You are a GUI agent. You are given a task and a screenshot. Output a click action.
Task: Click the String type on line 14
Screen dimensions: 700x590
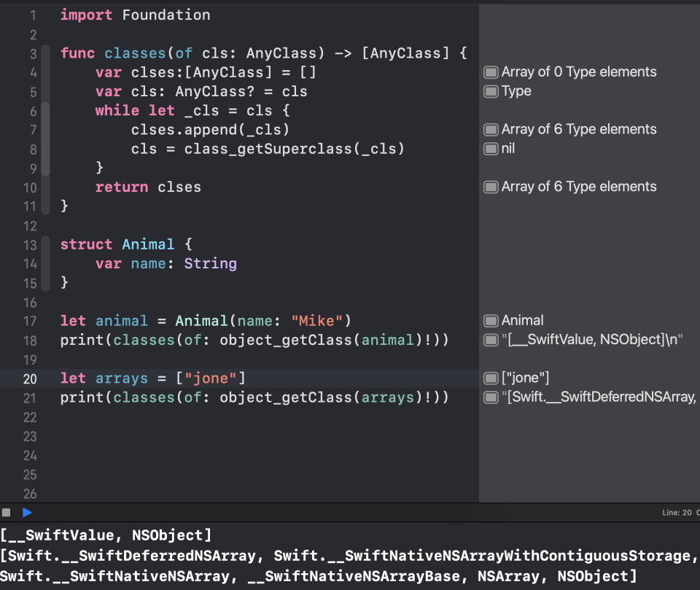210,263
